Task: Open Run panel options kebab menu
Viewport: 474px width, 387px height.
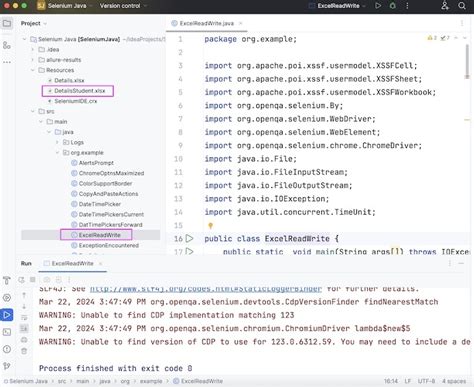Action: click(450, 263)
